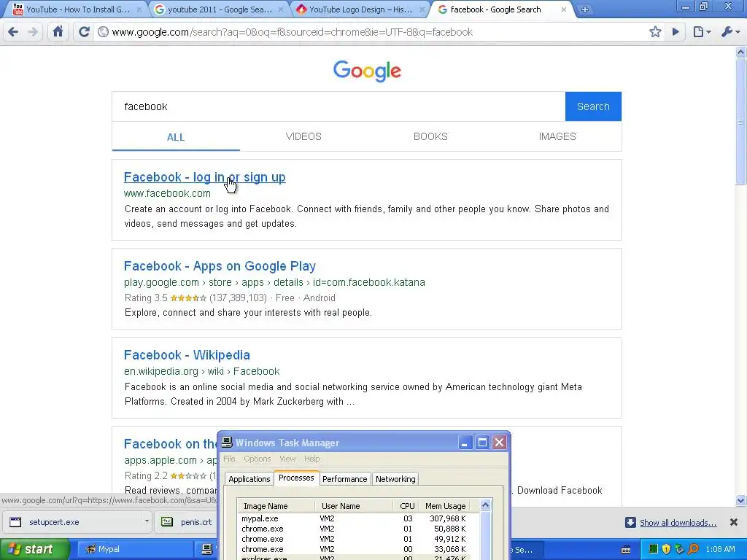747x560 pixels.
Task: Open Task Manager File menu
Action: [x=229, y=459]
